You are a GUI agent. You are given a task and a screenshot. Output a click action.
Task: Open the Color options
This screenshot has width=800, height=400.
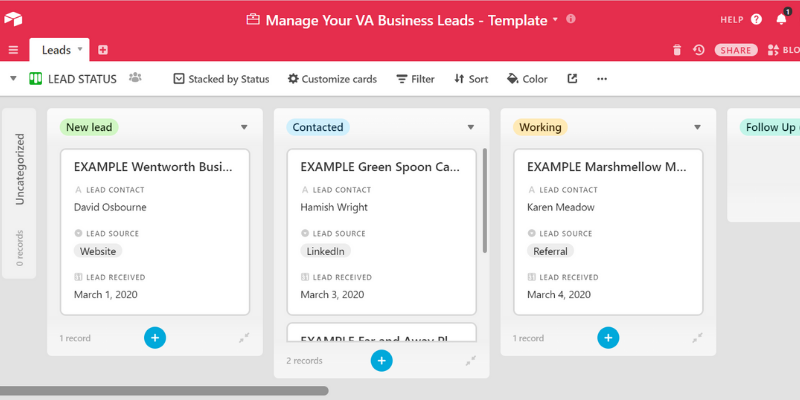tap(527, 79)
